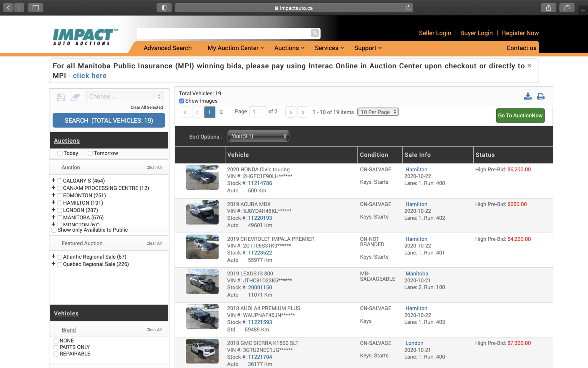This screenshot has height=368, width=588.
Task: Go to the previous results page
Action: 197,112
